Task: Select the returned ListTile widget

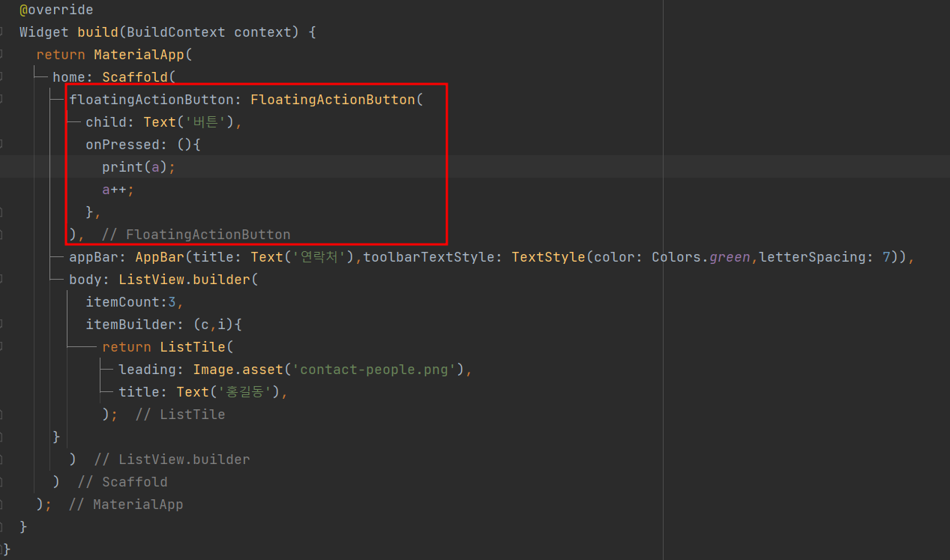Action: click(x=194, y=346)
